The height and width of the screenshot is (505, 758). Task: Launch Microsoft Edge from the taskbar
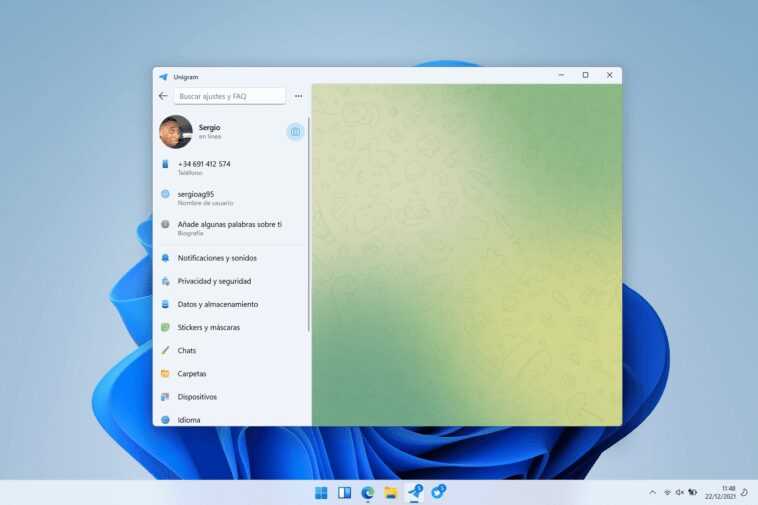[x=367, y=492]
